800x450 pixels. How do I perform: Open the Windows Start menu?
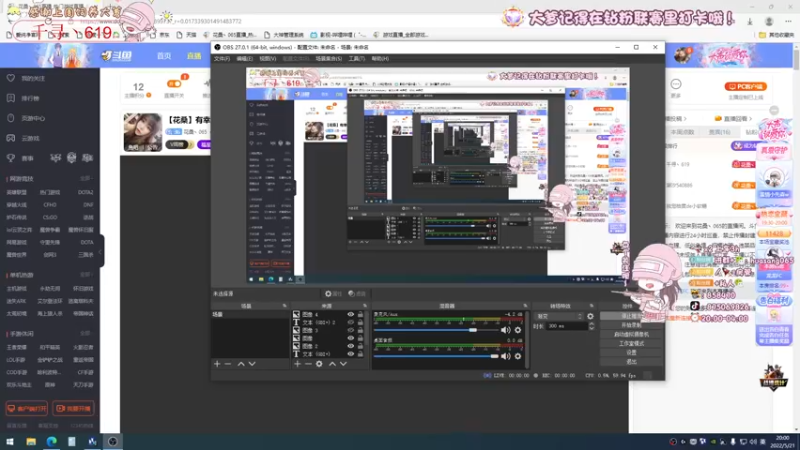coord(10,441)
